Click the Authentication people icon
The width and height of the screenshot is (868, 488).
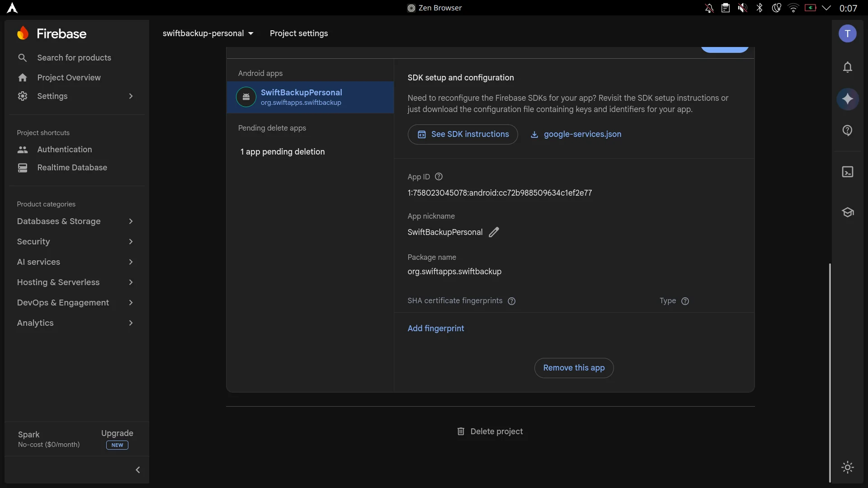[23, 150]
